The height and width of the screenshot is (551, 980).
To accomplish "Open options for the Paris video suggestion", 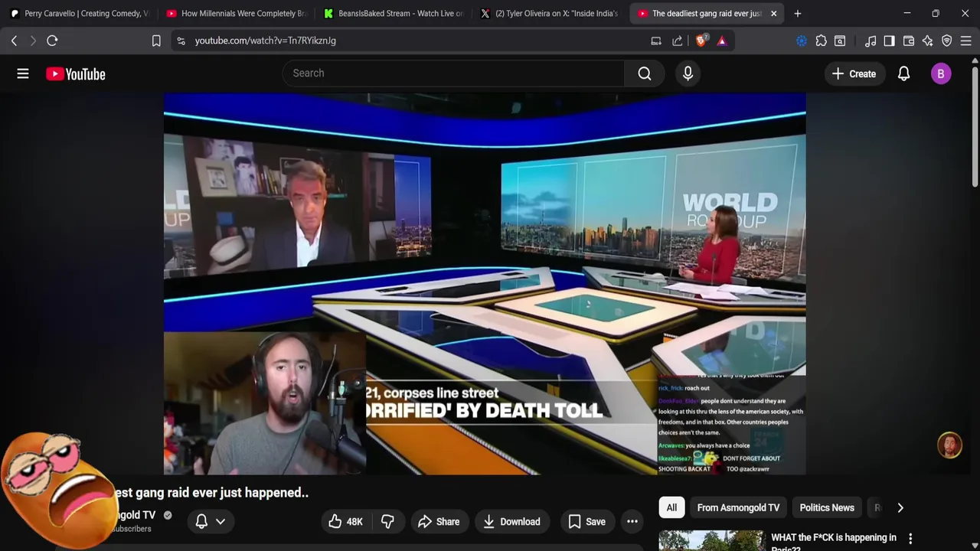I will 910,539.
